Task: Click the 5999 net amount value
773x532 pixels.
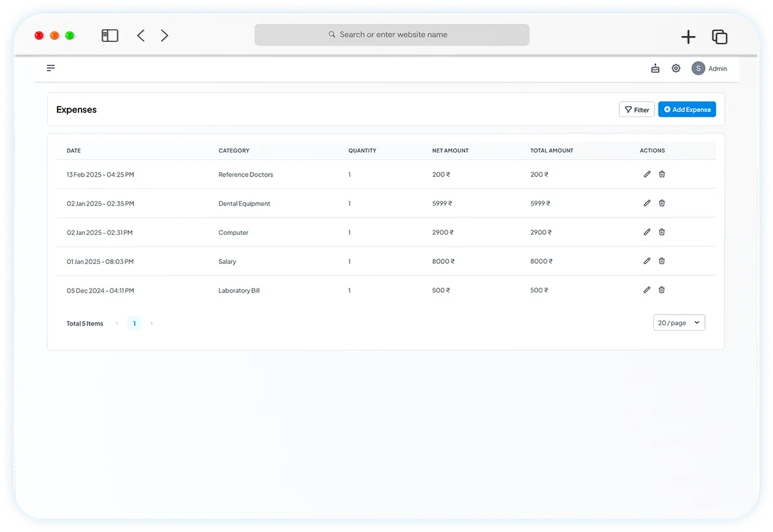Action: tap(442, 204)
